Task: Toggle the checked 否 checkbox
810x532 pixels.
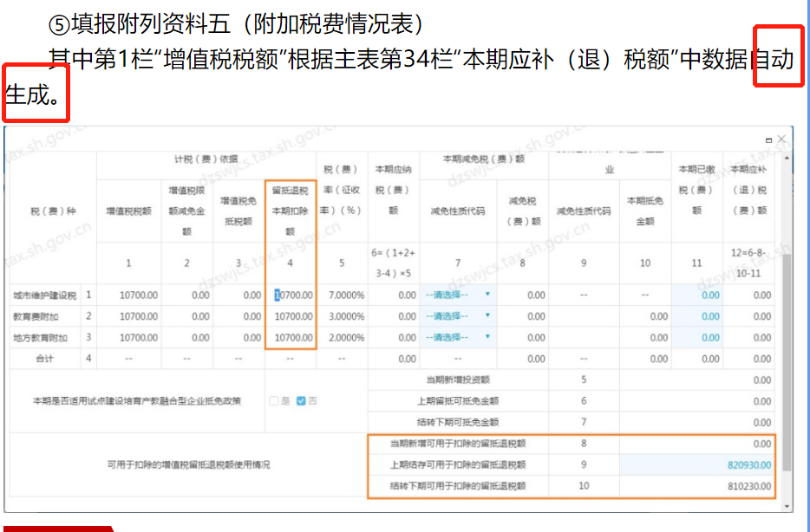Action: [301, 401]
